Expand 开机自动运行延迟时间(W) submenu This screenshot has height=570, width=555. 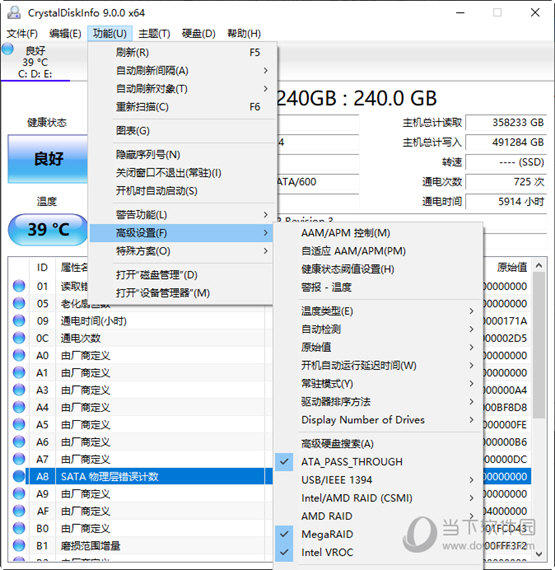click(x=378, y=365)
